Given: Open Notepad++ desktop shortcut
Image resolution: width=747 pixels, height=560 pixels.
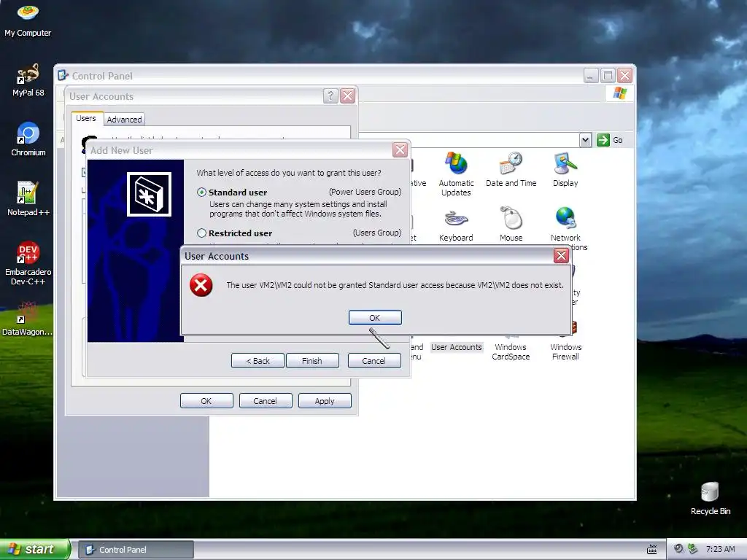Looking at the screenshot, I should (28, 199).
